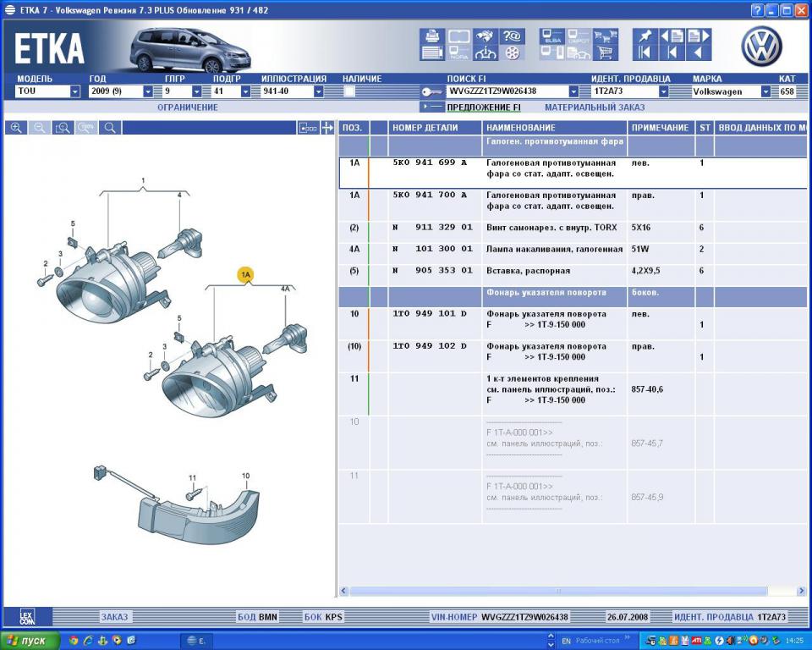This screenshot has height=650, width=812.
Task: Click the ПОЗ. column header
Action: (354, 128)
